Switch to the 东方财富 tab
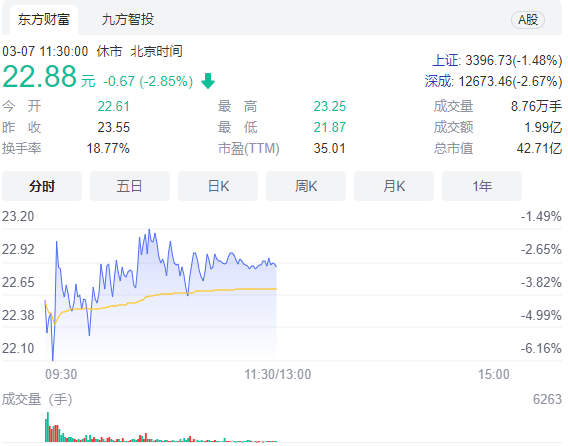This screenshot has height=446, width=568. (43, 20)
